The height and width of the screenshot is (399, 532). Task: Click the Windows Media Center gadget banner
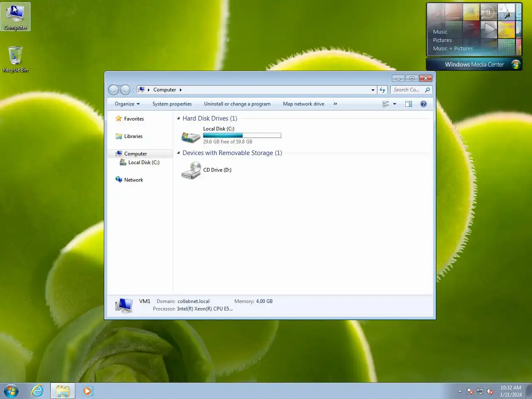coord(474,64)
